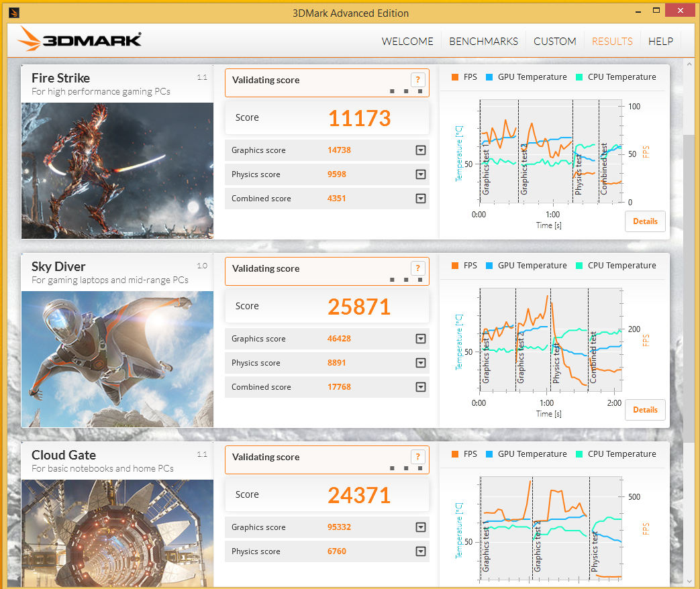700x589 pixels.
Task: Expand Fire Strike Physics score details
Action: pyautogui.click(x=421, y=174)
